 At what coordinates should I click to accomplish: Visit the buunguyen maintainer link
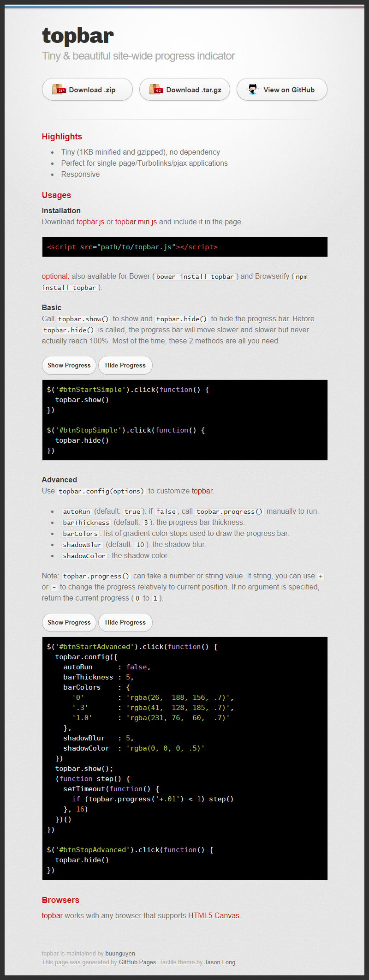tap(120, 953)
